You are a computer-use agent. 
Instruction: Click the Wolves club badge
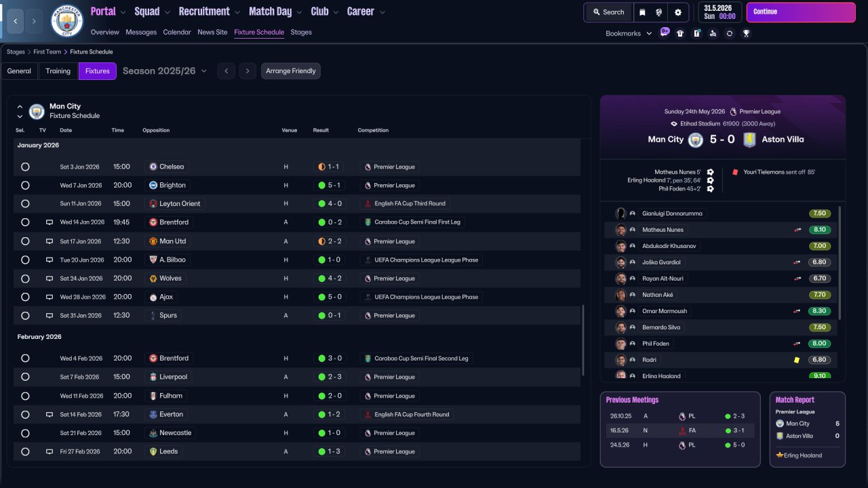[153, 279]
